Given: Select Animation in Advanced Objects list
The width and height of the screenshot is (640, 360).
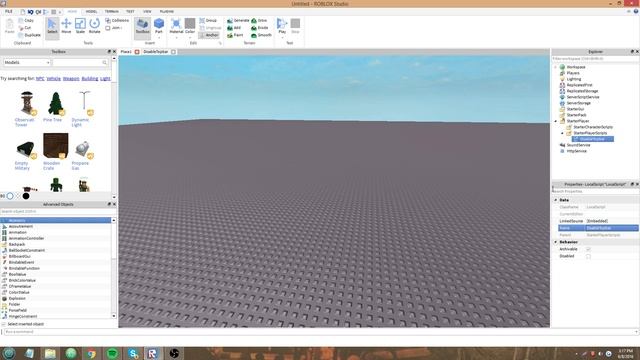Looking at the screenshot, I should click(x=18, y=232).
